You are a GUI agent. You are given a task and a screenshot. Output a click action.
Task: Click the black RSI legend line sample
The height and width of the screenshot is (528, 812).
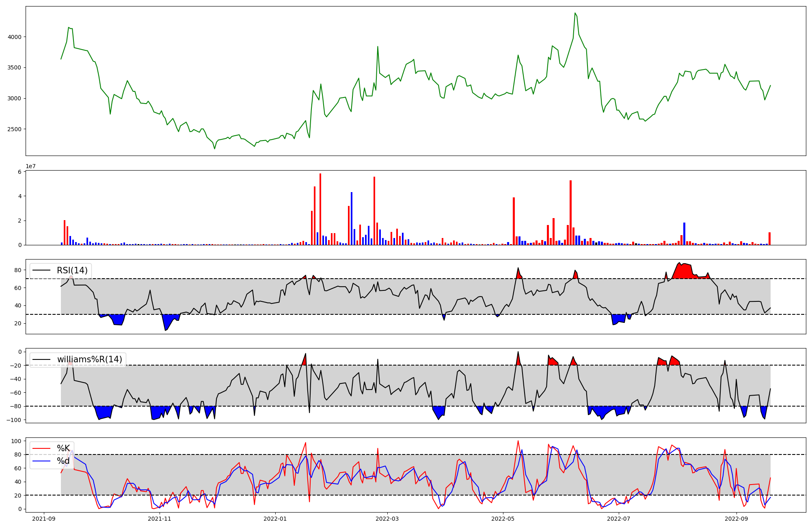[x=41, y=270]
